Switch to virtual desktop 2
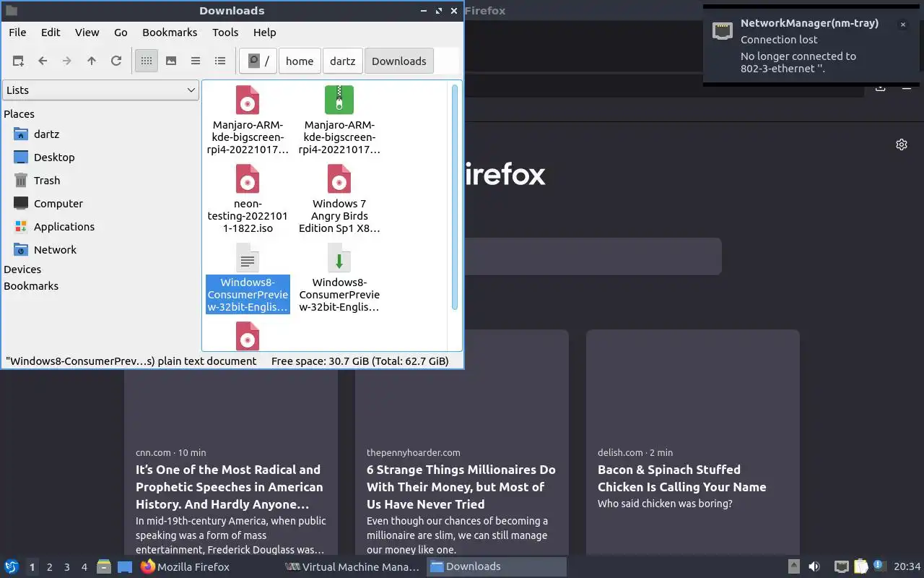 click(50, 567)
